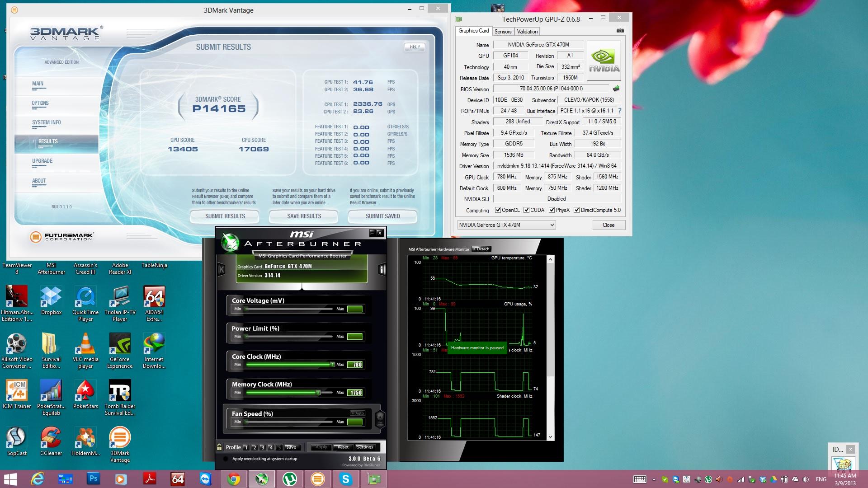Open Google Chrome from the taskbar
This screenshot has height=488, width=868.
tap(234, 479)
